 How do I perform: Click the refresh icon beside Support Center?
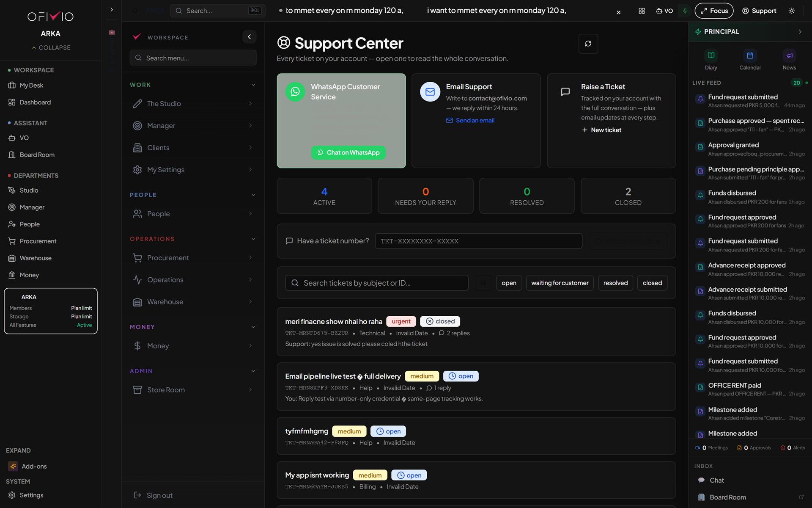(588, 44)
